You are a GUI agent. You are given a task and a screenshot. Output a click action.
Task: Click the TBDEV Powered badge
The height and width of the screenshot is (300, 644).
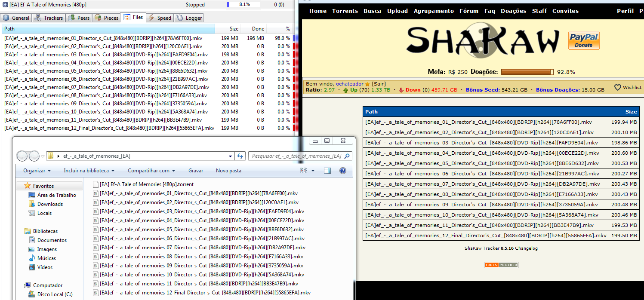[x=501, y=265]
